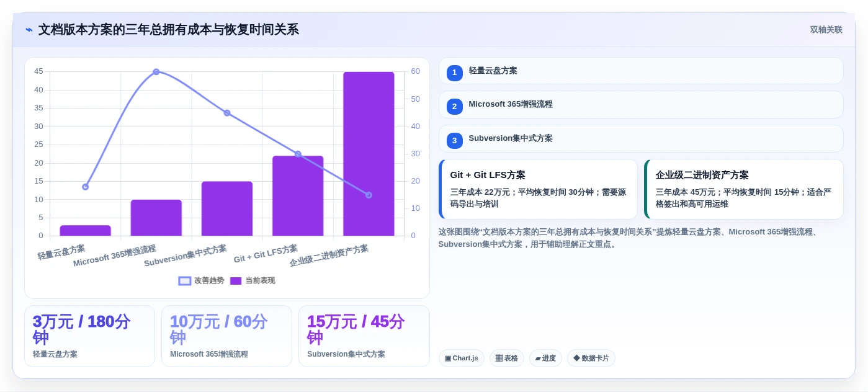Click the 表格 tag
The image size is (868, 392).
(x=506, y=358)
